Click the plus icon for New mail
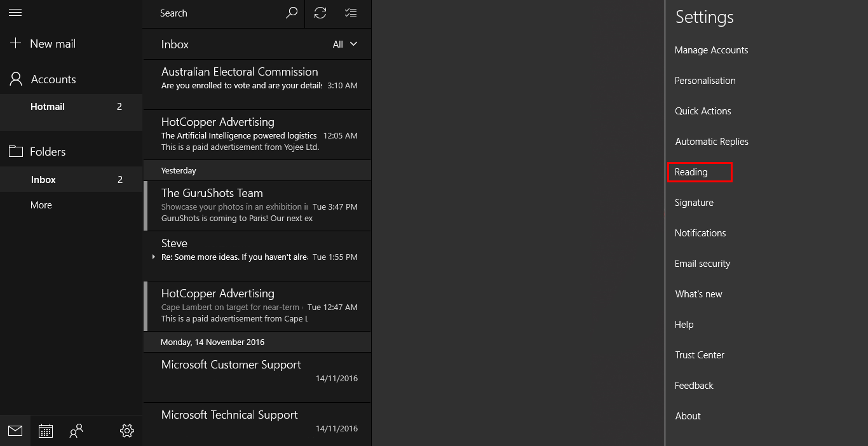The height and width of the screenshot is (446, 868). click(15, 43)
